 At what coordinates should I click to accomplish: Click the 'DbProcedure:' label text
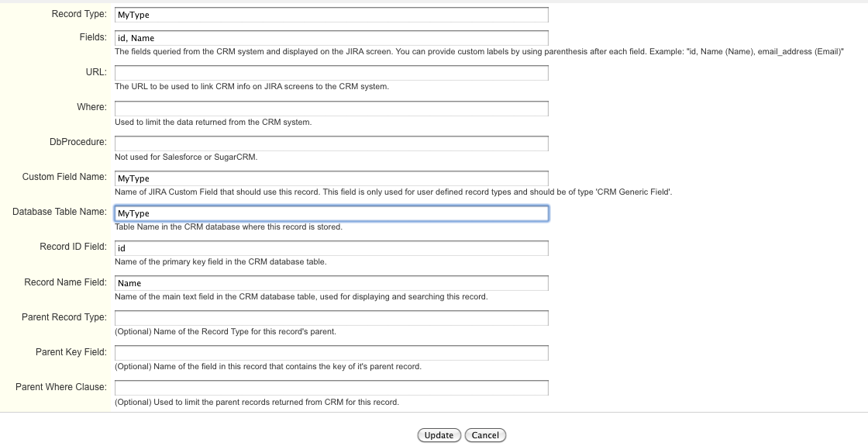pyautogui.click(x=78, y=142)
